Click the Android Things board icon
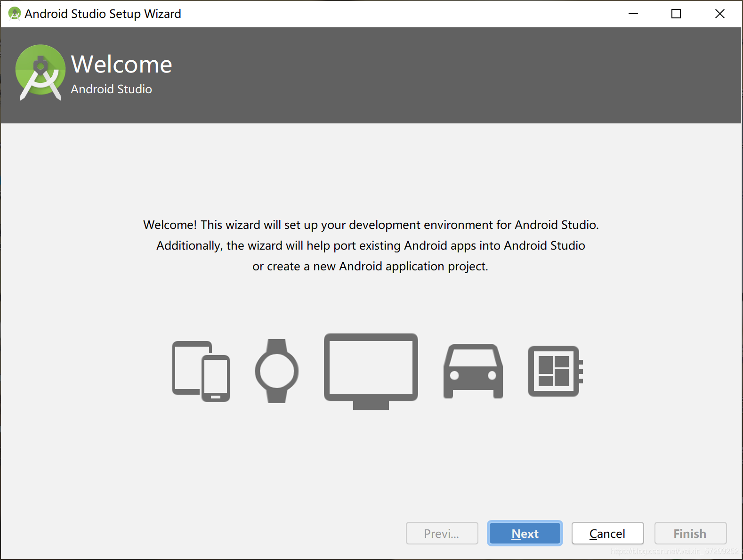 (556, 371)
